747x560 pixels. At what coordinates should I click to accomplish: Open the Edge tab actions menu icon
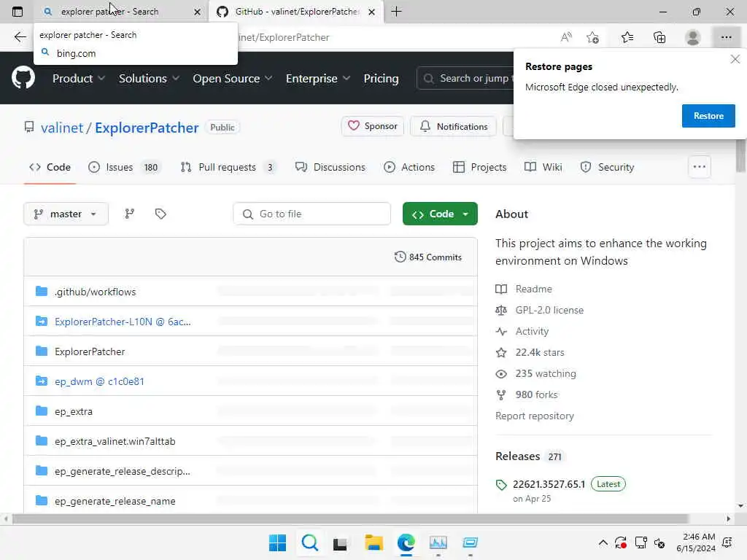pyautogui.click(x=18, y=12)
